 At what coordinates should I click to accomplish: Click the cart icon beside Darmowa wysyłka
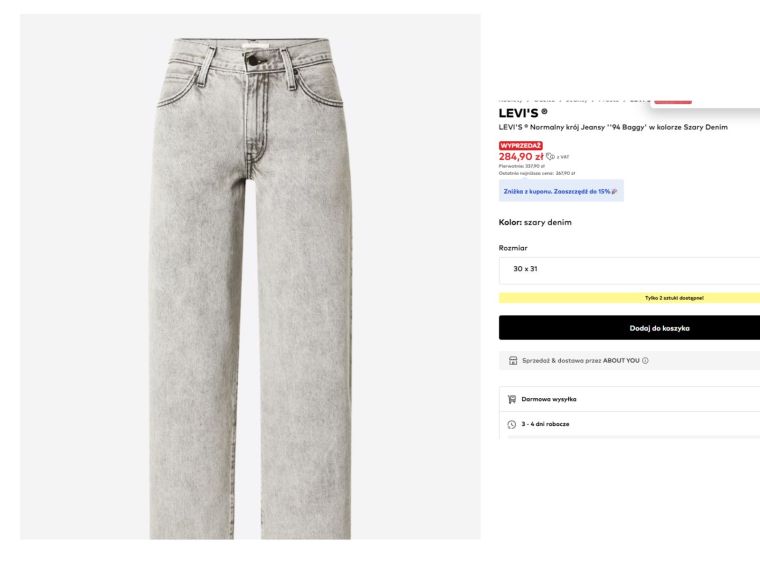(x=512, y=399)
